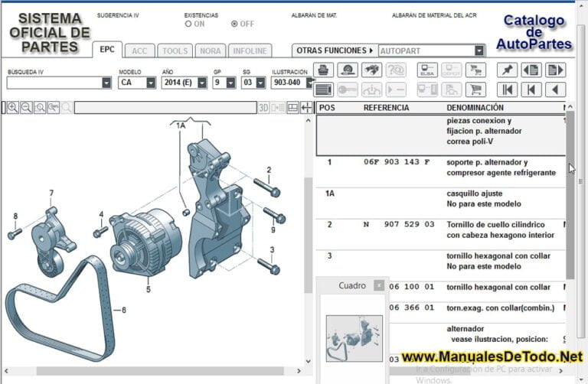
Task: Toggle split panel layout view icon
Action: coord(292,108)
